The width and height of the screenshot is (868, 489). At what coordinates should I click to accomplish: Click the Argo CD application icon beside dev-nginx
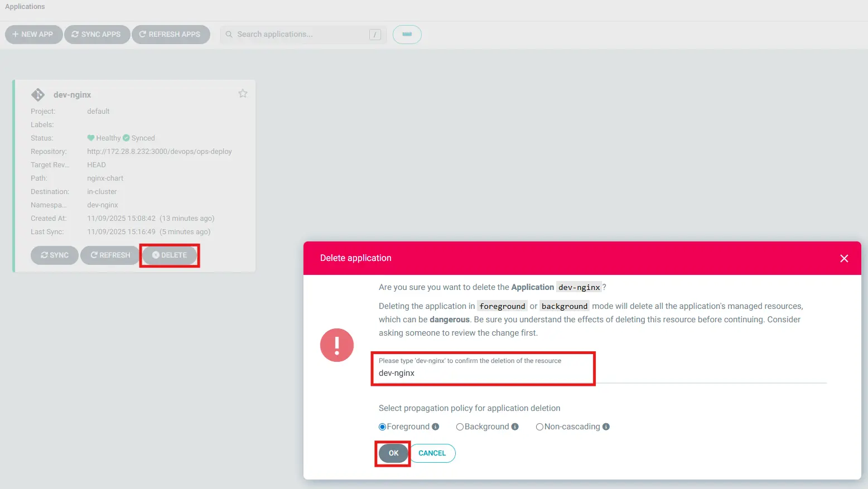[x=37, y=94]
